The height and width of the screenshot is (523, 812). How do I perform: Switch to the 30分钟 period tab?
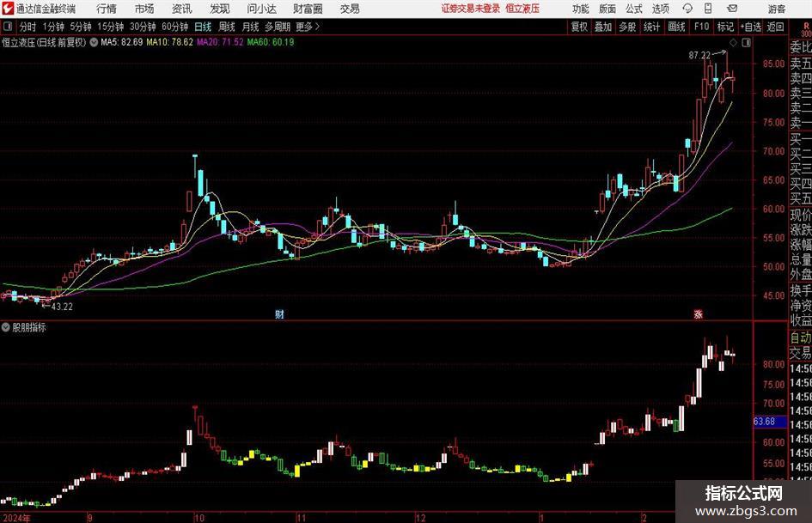pos(143,27)
